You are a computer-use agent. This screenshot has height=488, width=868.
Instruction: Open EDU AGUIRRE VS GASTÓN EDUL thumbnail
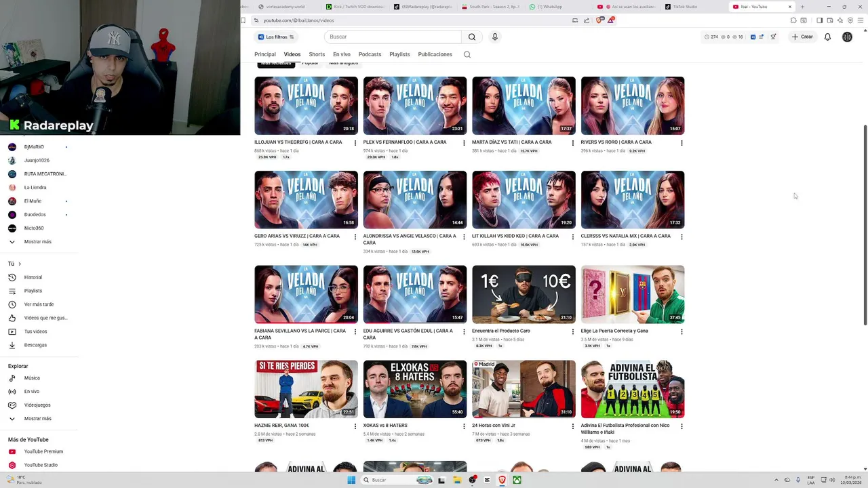coord(415,294)
